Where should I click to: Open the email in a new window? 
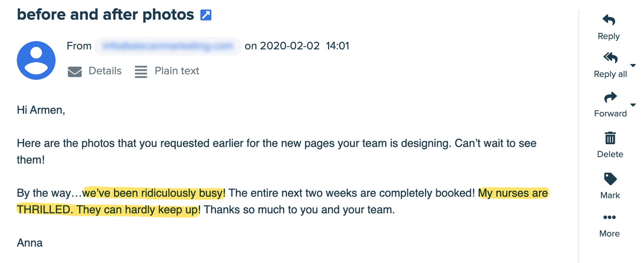tap(206, 14)
